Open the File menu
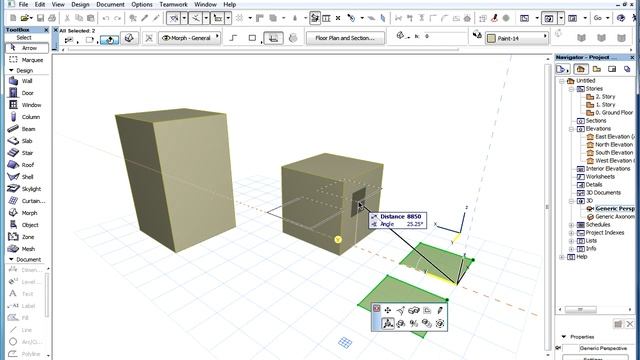Viewport: 640px width, 360px height. tap(23, 4)
